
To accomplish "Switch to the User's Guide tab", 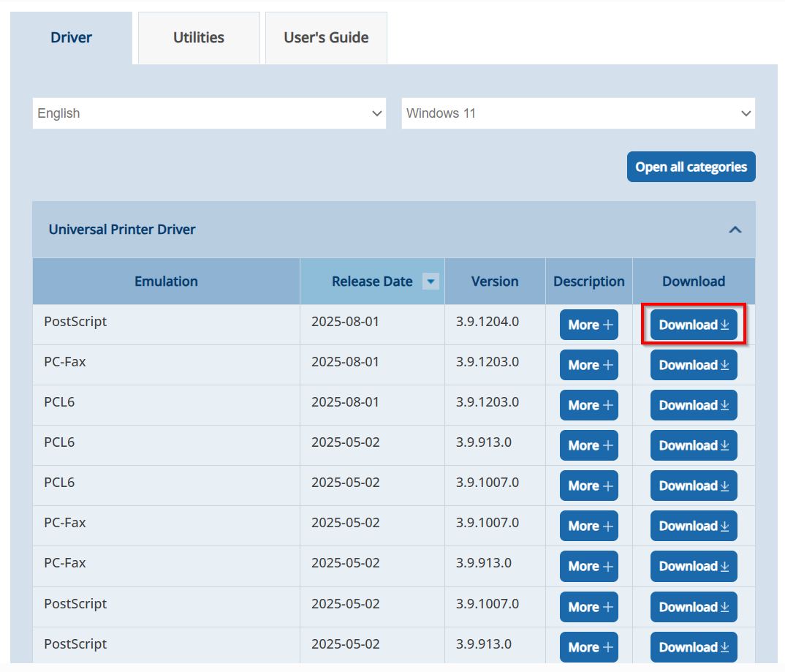I will tap(326, 37).
